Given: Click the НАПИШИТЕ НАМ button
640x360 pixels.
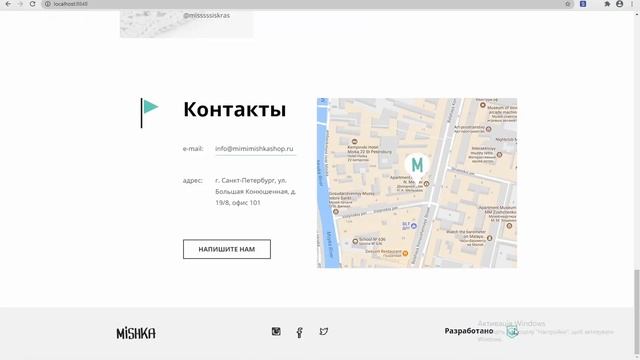Looking at the screenshot, I should [x=227, y=249].
